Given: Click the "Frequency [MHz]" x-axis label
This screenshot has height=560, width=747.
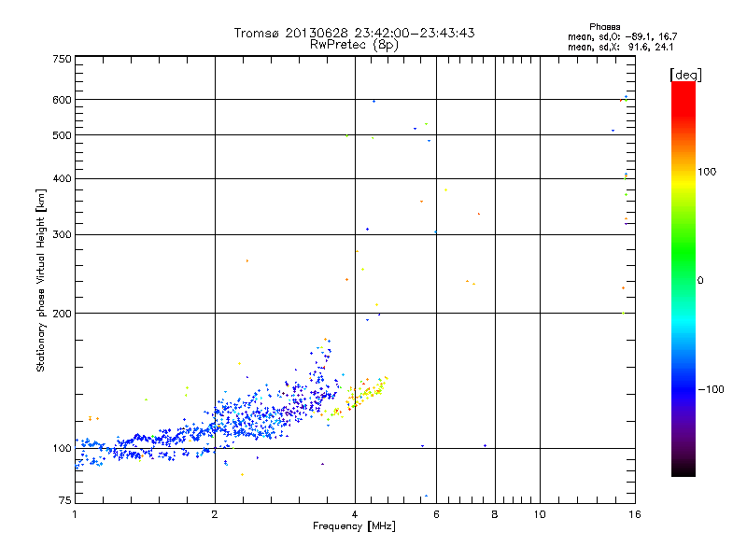Looking at the screenshot, I should tap(354, 526).
